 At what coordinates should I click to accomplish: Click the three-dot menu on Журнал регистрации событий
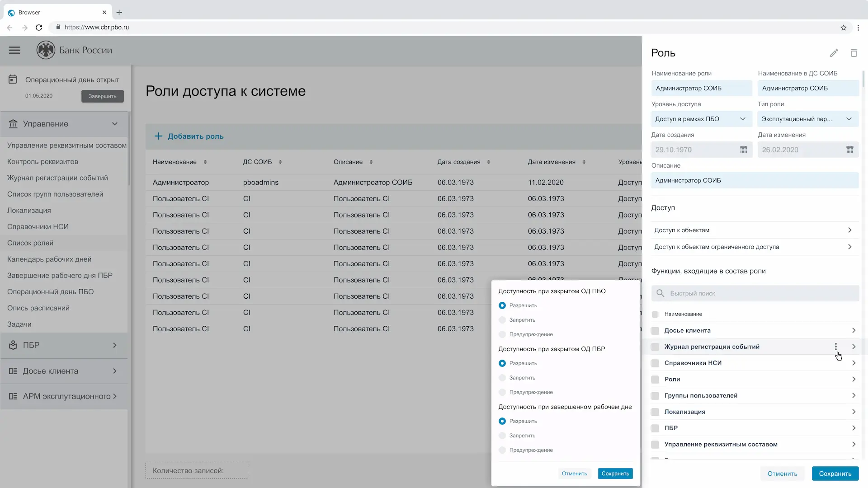[835, 347]
